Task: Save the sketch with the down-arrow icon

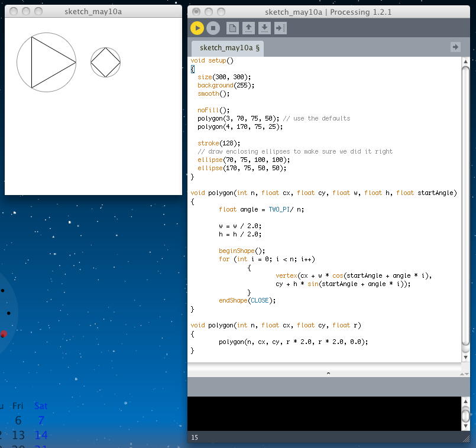Action: click(x=264, y=28)
